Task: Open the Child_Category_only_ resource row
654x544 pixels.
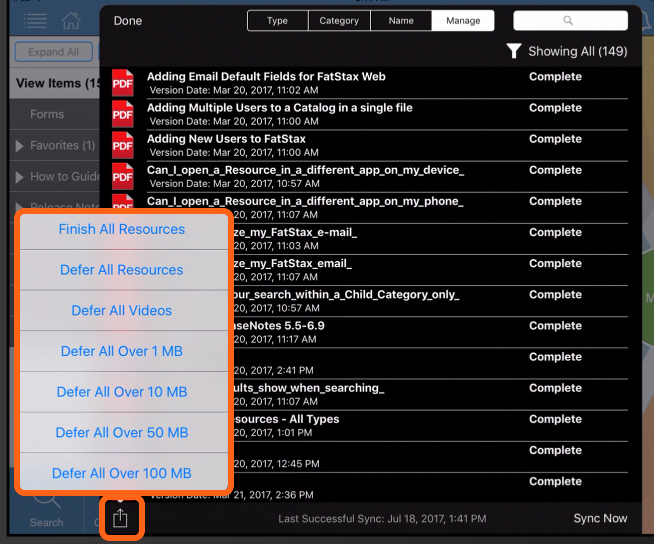Action: click(x=430, y=301)
